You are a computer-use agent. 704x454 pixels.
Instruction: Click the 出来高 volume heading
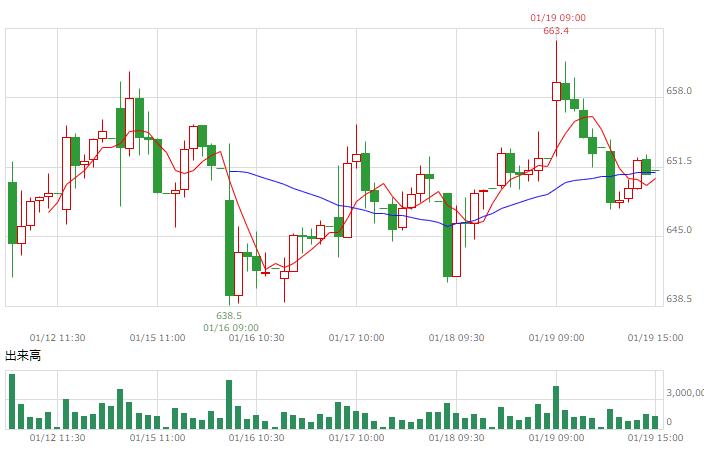click(x=23, y=356)
